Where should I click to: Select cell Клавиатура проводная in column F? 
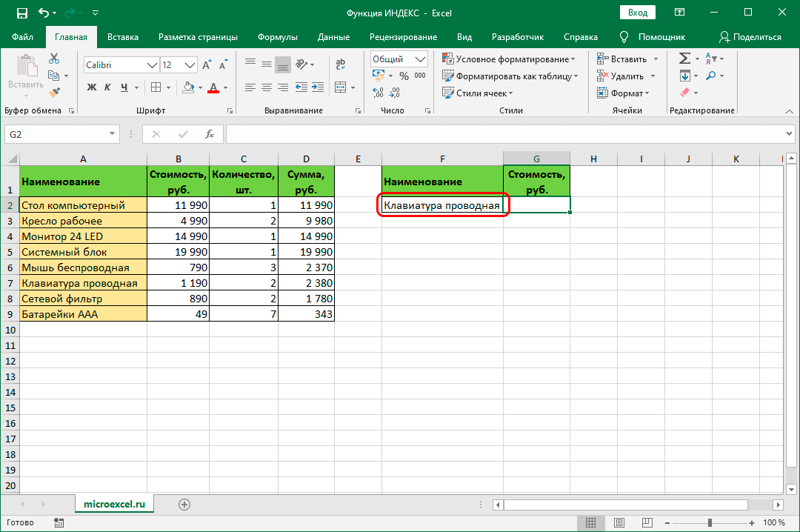click(x=441, y=205)
